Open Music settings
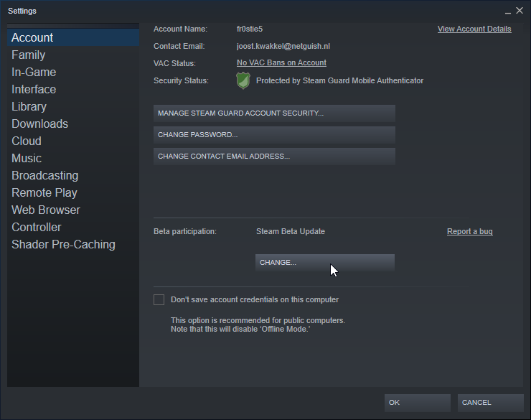The width and height of the screenshot is (531, 420). coord(27,159)
